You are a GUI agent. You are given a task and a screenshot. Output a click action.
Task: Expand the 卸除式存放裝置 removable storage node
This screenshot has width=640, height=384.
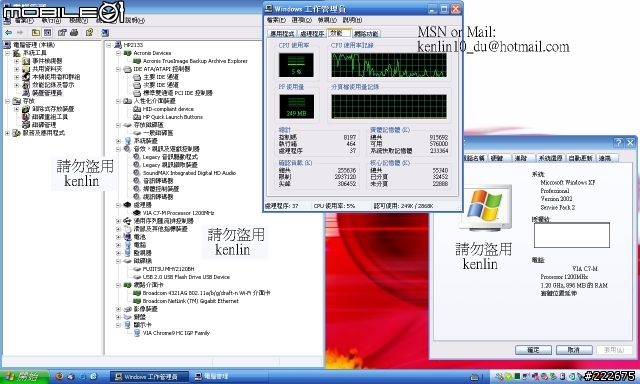point(17,109)
